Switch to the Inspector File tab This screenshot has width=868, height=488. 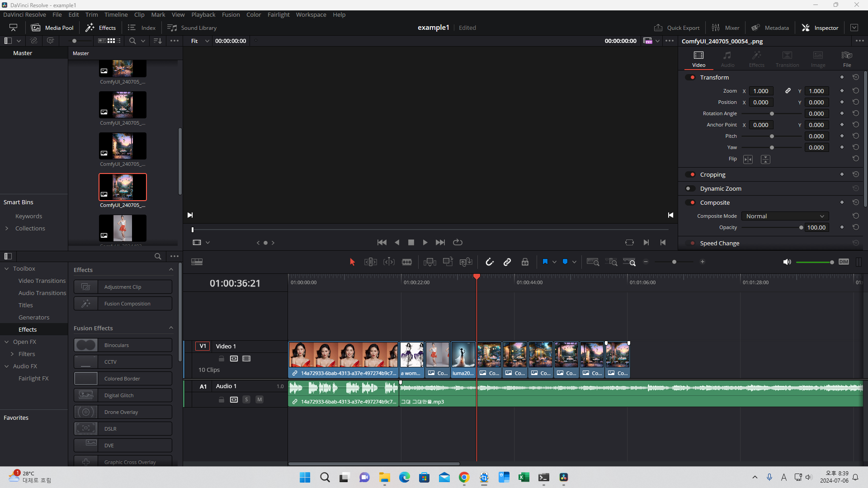click(x=847, y=59)
